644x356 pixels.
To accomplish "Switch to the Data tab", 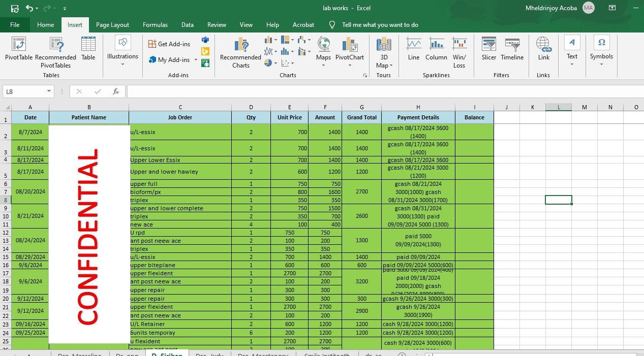I will click(x=188, y=25).
